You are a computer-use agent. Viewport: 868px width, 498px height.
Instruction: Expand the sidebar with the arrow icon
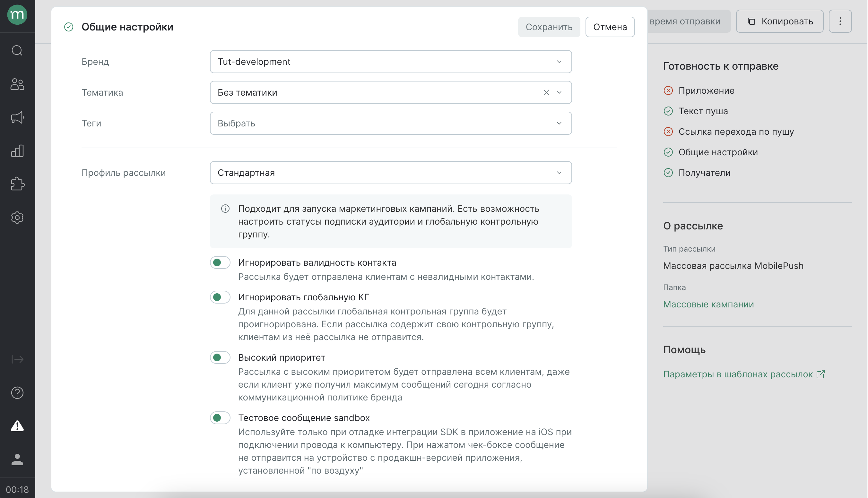click(17, 359)
